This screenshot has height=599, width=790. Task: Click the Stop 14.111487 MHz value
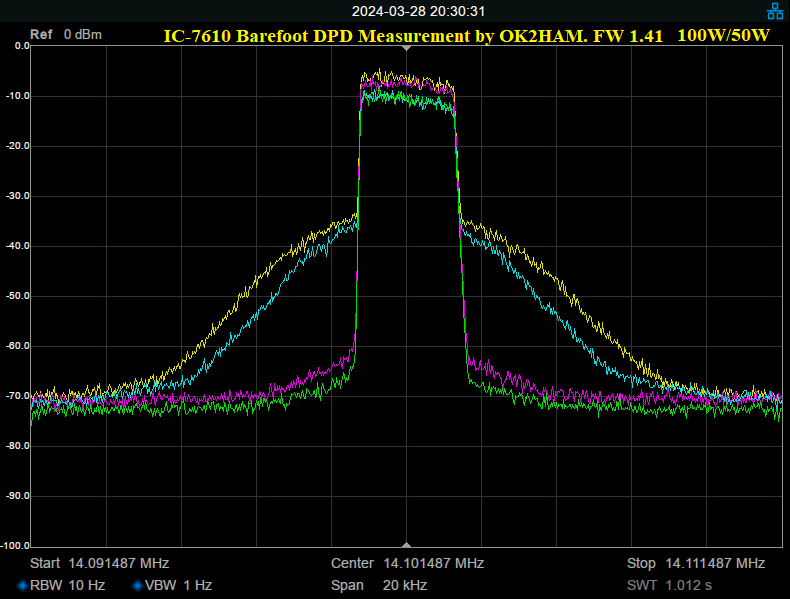(696, 563)
